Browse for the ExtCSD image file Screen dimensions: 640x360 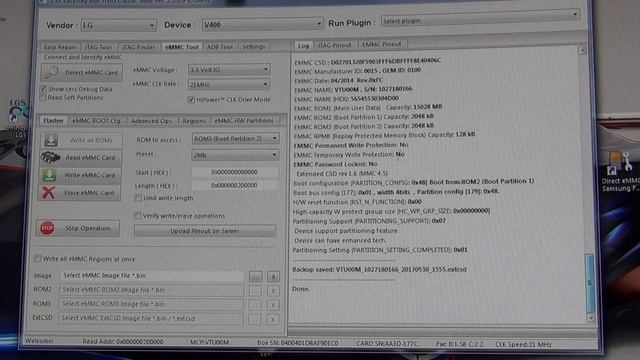coord(255,319)
